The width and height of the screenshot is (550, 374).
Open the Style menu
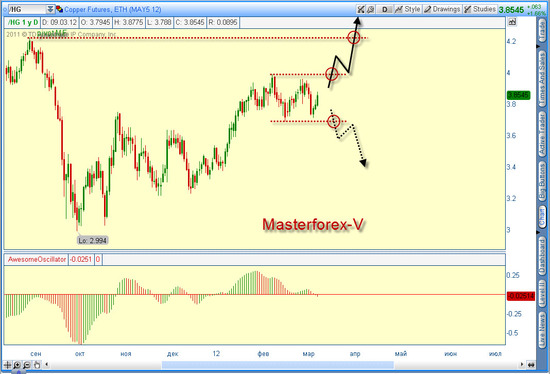(x=408, y=9)
